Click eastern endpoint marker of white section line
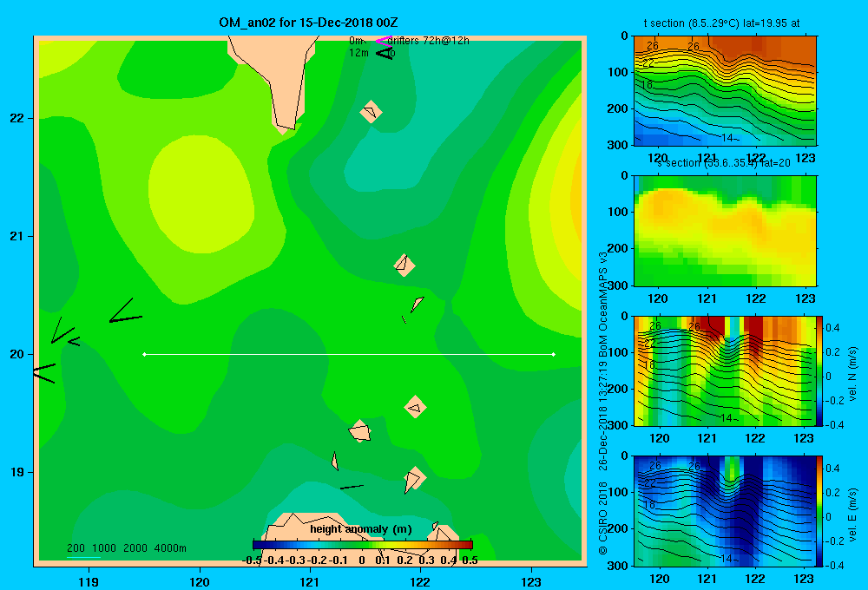This screenshot has width=868, height=590. (554, 354)
